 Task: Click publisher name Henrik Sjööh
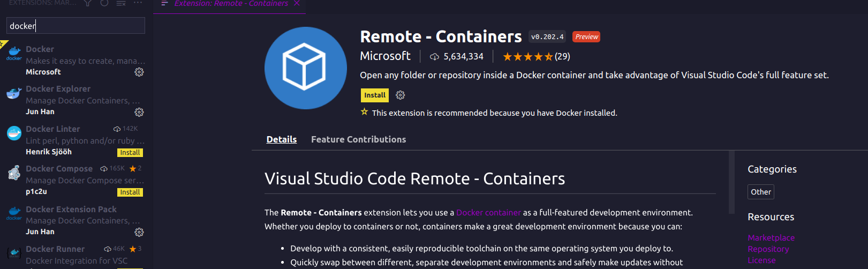49,152
